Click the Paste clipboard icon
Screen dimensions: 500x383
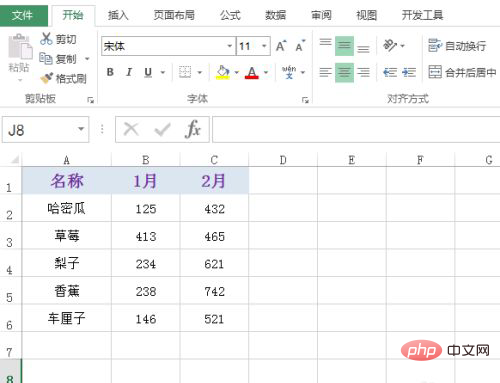tap(19, 47)
